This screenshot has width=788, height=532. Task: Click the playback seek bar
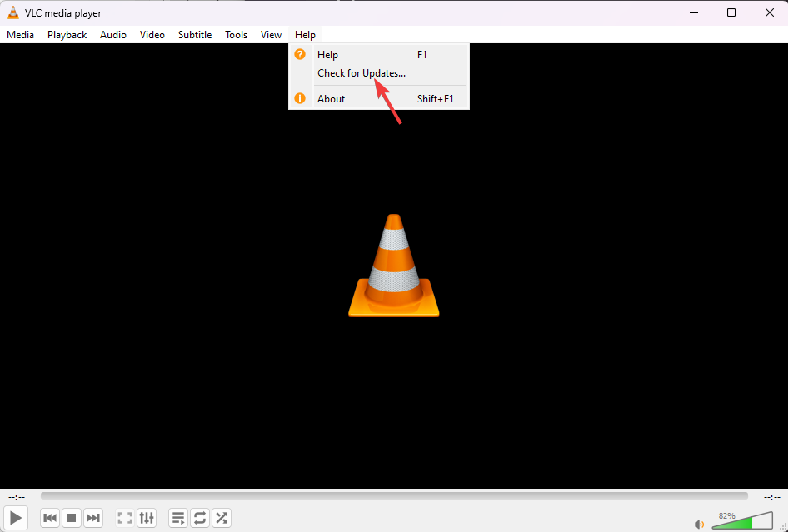[394, 496]
